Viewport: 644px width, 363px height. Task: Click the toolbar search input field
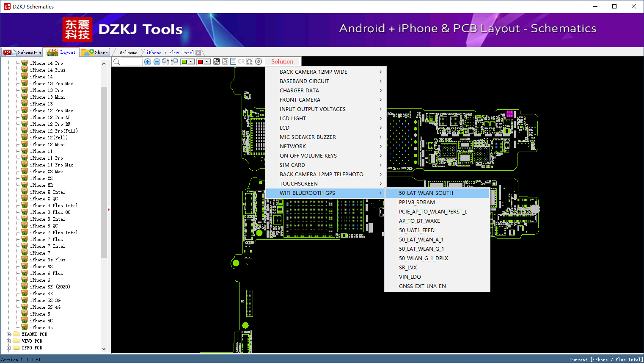point(132,62)
